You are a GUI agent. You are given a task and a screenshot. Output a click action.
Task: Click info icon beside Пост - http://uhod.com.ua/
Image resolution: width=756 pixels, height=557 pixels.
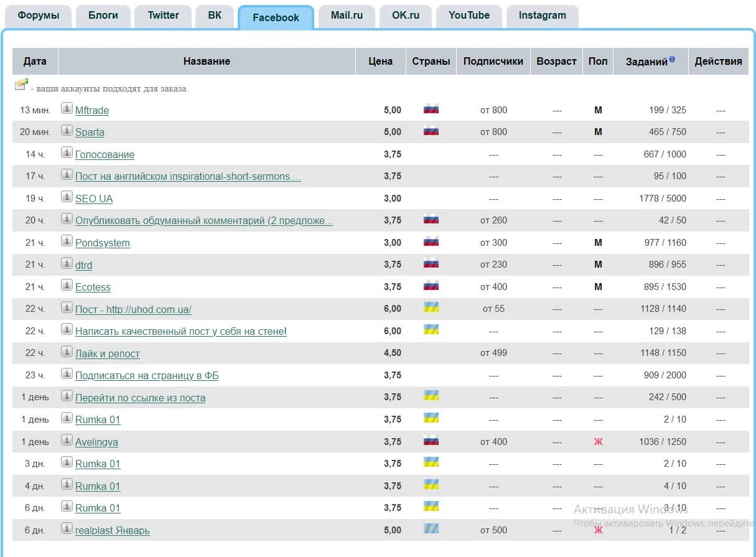(67, 307)
